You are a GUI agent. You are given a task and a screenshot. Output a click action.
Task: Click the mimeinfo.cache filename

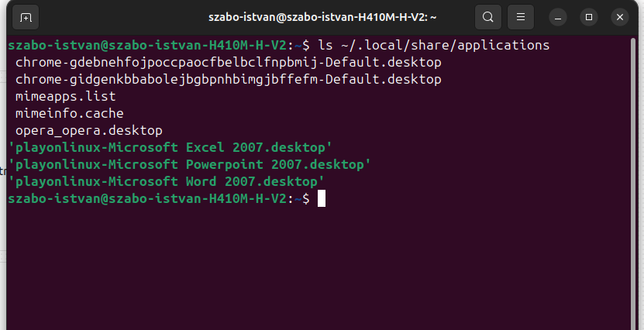(x=69, y=113)
